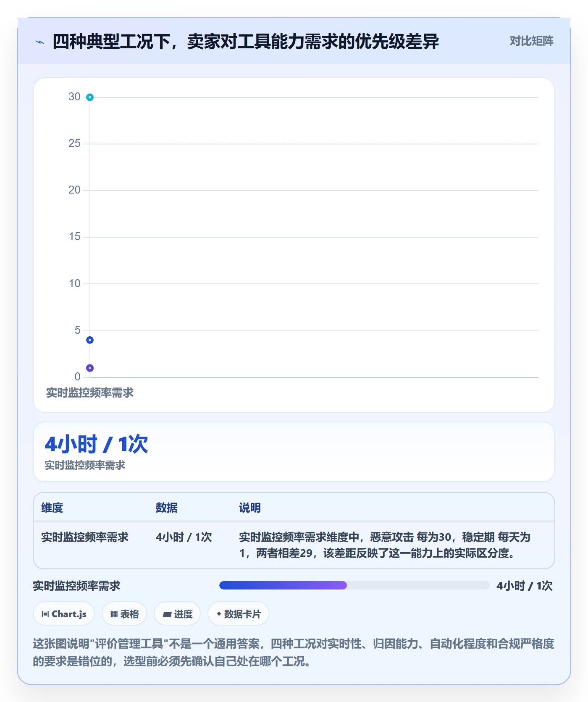Select the Chart.js tag chip
This screenshot has height=702, width=588.
(64, 614)
